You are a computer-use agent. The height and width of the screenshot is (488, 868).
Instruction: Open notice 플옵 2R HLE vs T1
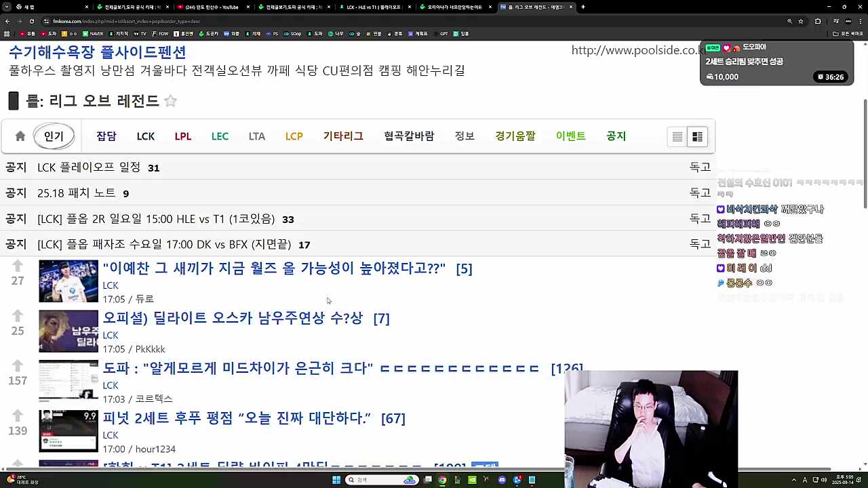156,219
